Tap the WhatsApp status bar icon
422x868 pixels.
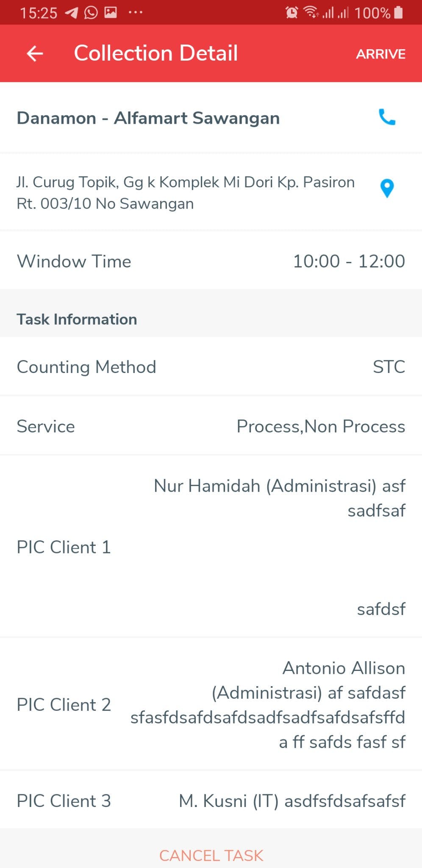(91, 13)
